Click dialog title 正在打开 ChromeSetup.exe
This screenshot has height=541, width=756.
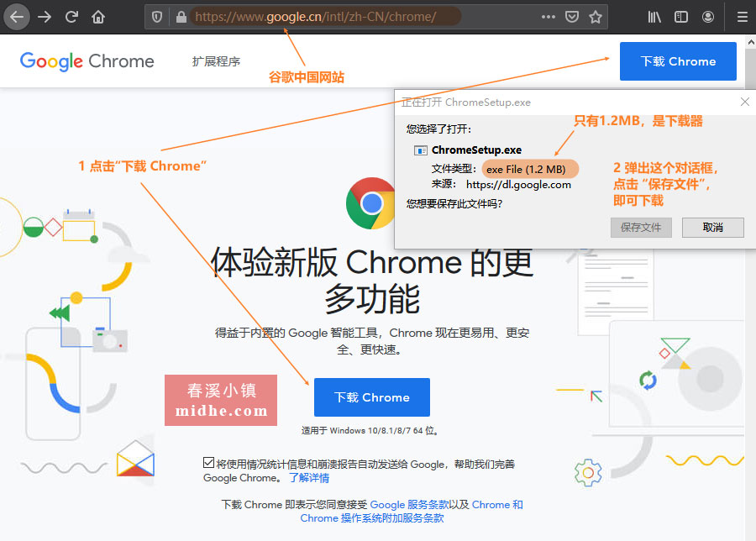click(x=465, y=102)
